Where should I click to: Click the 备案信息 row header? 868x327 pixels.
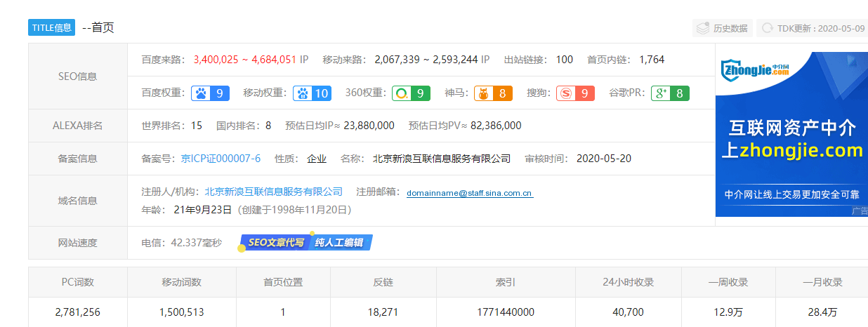(x=78, y=159)
